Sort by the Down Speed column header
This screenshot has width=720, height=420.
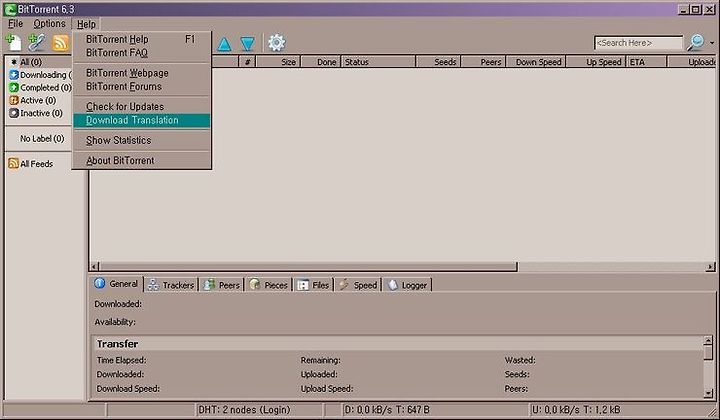(x=536, y=62)
